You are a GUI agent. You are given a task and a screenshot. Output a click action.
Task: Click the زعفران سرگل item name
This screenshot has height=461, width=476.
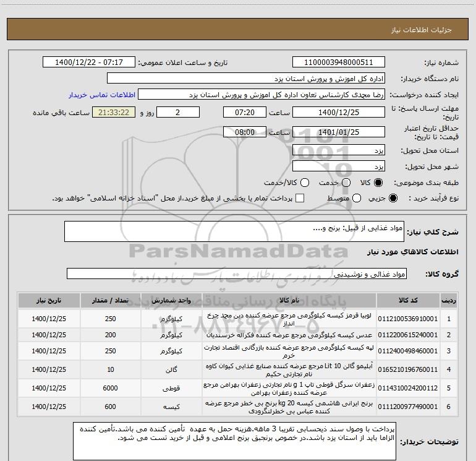(x=289, y=388)
